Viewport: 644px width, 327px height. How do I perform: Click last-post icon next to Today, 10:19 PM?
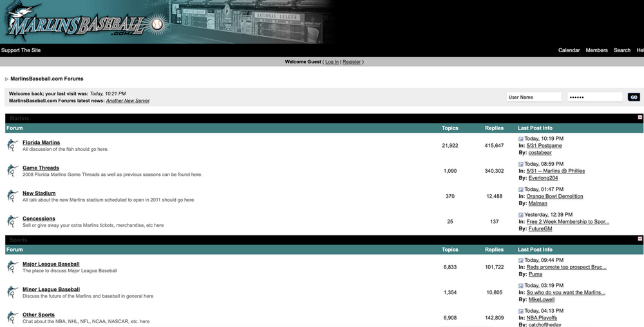[521, 139]
